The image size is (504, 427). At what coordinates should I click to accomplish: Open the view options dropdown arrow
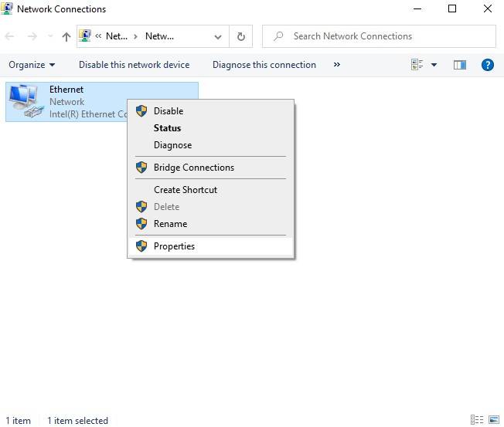point(434,65)
